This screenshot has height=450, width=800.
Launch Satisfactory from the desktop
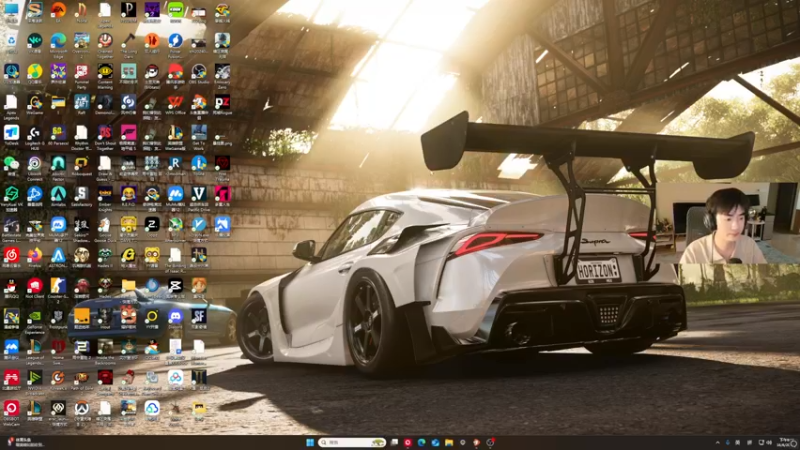[x=82, y=194]
